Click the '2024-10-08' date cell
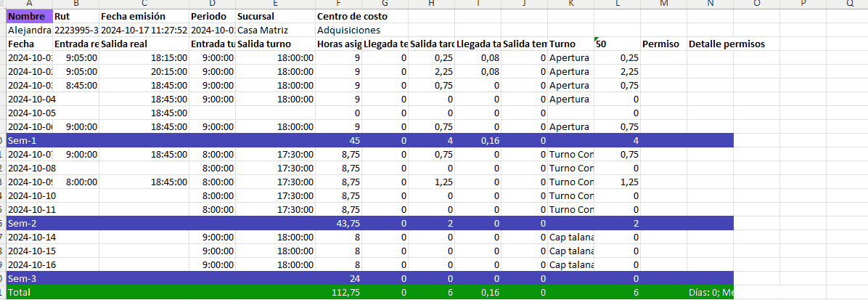The height and width of the screenshot is (300, 868). point(30,169)
